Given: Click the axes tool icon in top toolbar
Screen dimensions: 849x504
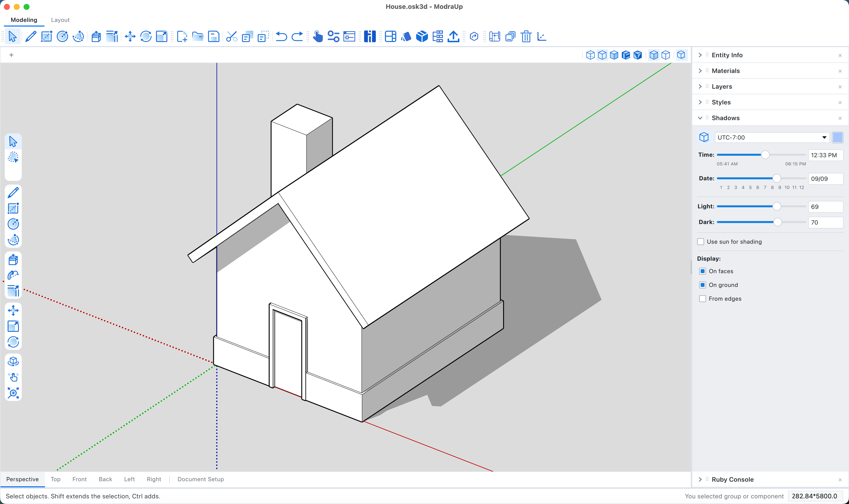Looking at the screenshot, I should [542, 36].
